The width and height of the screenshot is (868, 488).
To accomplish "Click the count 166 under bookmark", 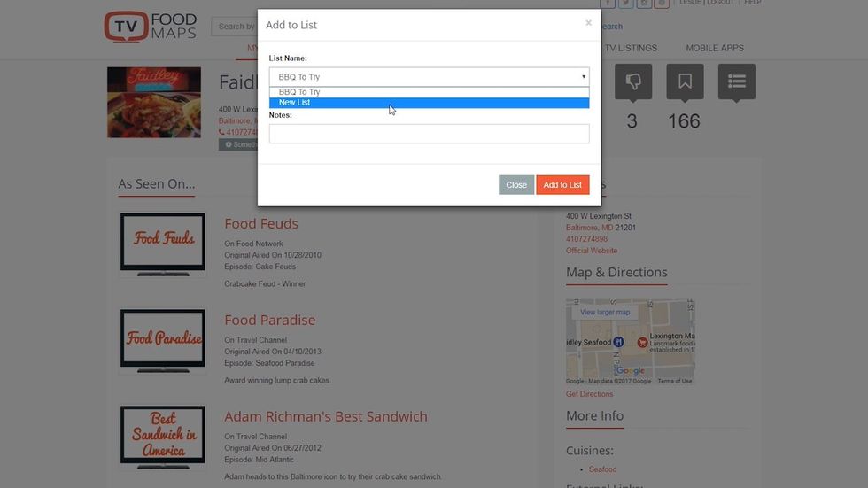I will [x=684, y=121].
